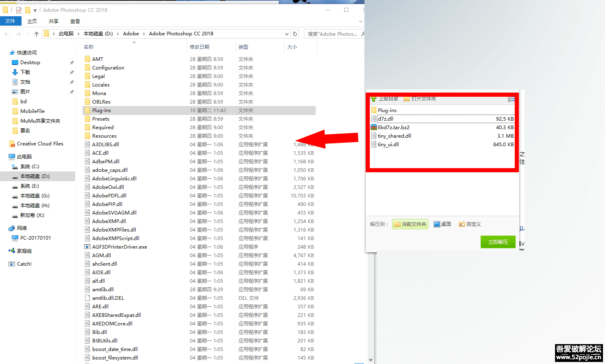Expand the ribbon with the chevron
The width and height of the screenshot is (605, 364).
pos(360,22)
